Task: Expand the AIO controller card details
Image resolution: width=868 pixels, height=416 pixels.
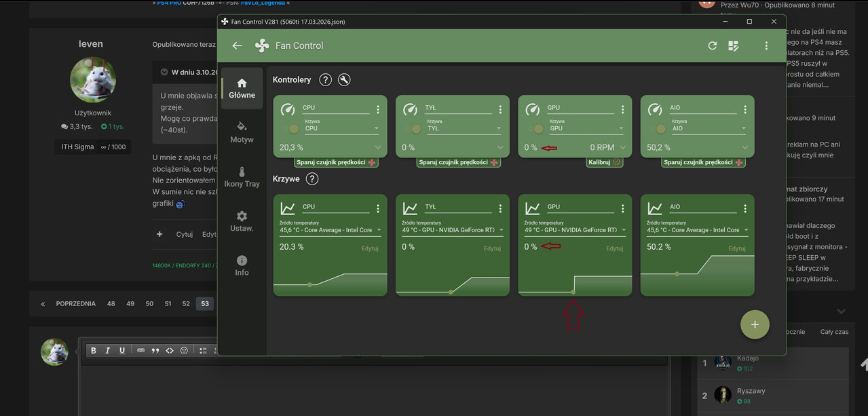Action: [x=745, y=147]
